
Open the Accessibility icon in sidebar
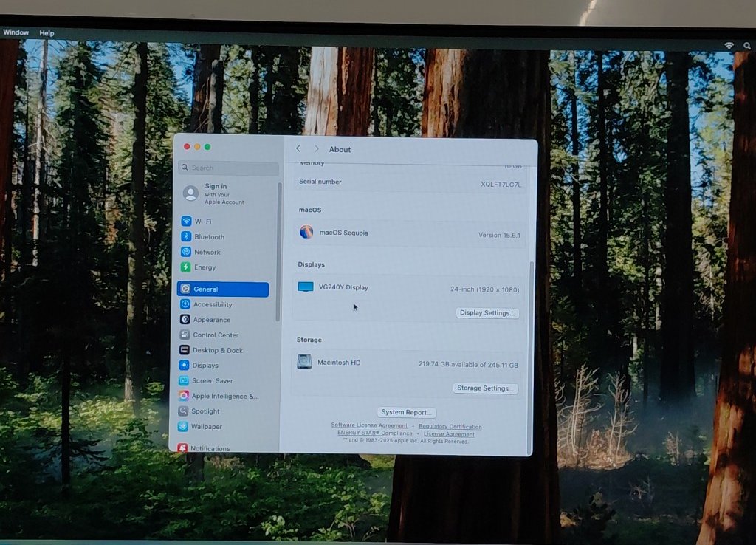185,304
